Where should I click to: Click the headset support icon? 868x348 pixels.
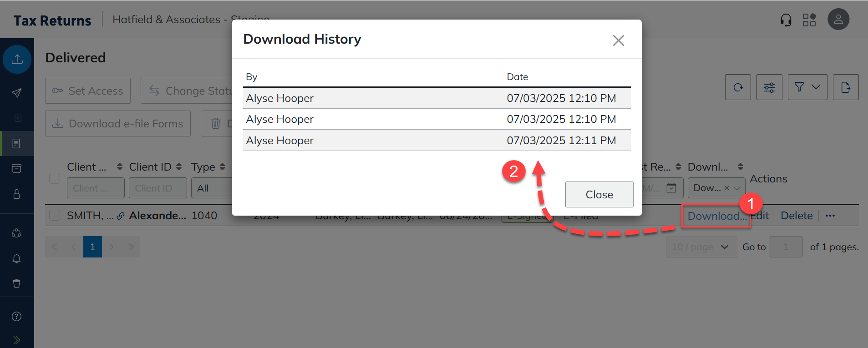(x=786, y=20)
